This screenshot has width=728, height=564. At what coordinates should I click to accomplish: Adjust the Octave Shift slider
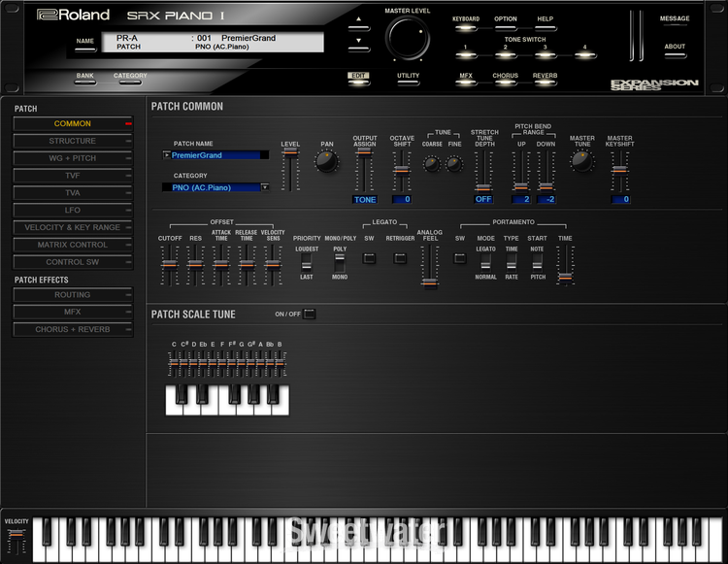[x=402, y=170]
